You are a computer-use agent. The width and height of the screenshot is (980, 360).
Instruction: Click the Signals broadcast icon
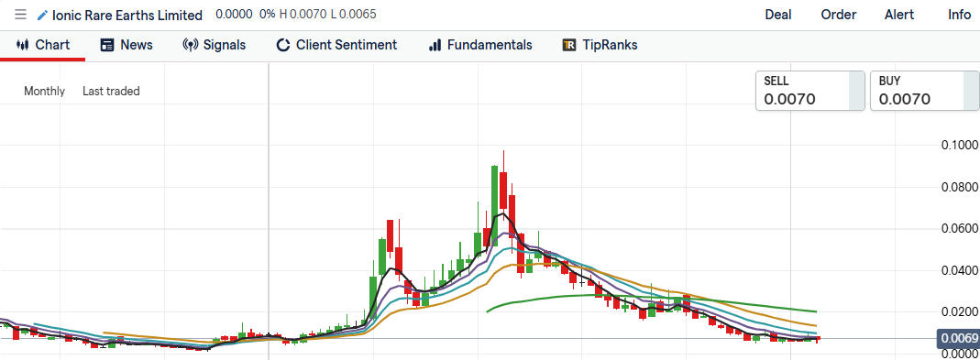190,45
